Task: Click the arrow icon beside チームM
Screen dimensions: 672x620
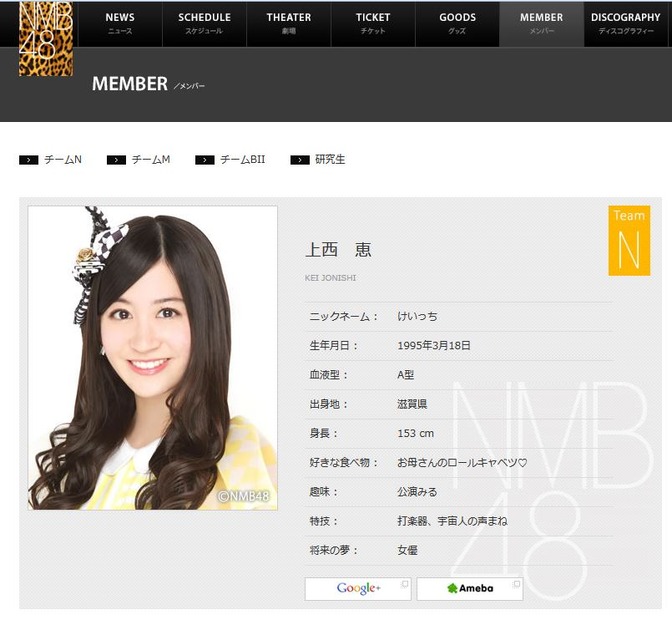Action: 116,160
